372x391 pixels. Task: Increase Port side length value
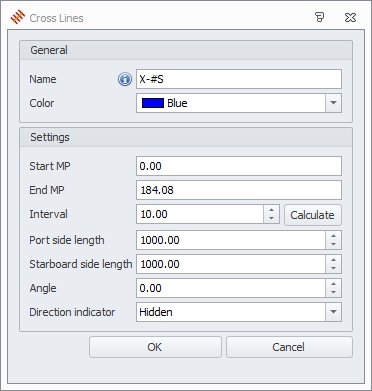point(333,236)
